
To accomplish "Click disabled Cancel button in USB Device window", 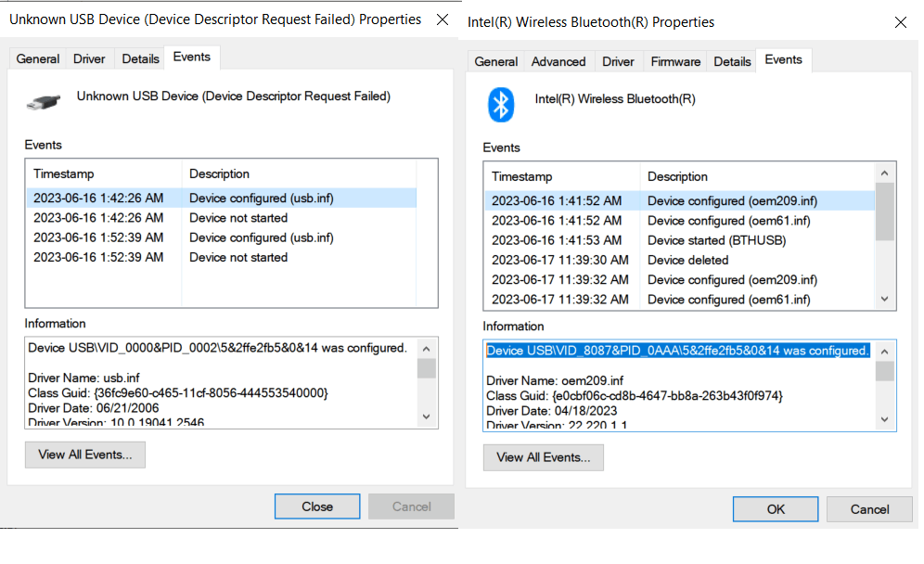I will (x=411, y=506).
